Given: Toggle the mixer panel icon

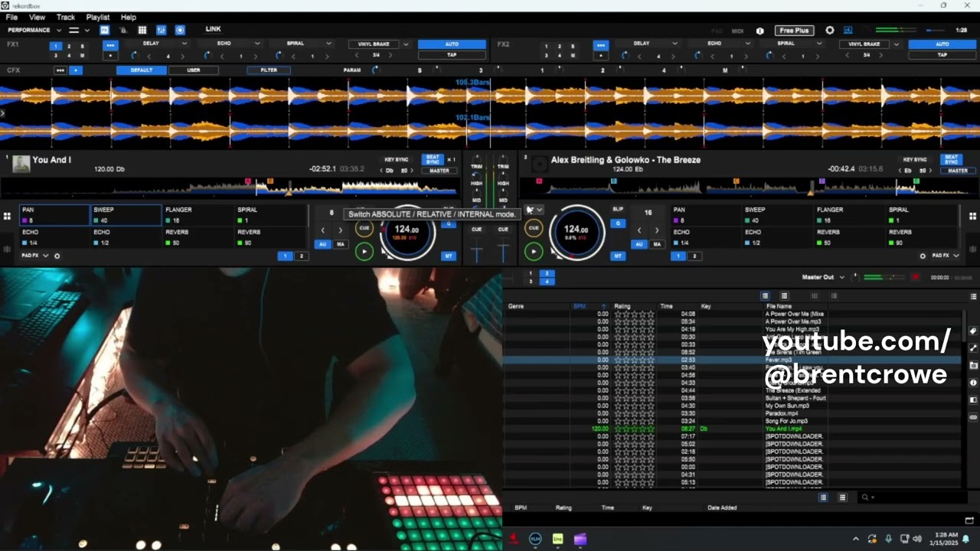Looking at the screenshot, I should tap(161, 30).
